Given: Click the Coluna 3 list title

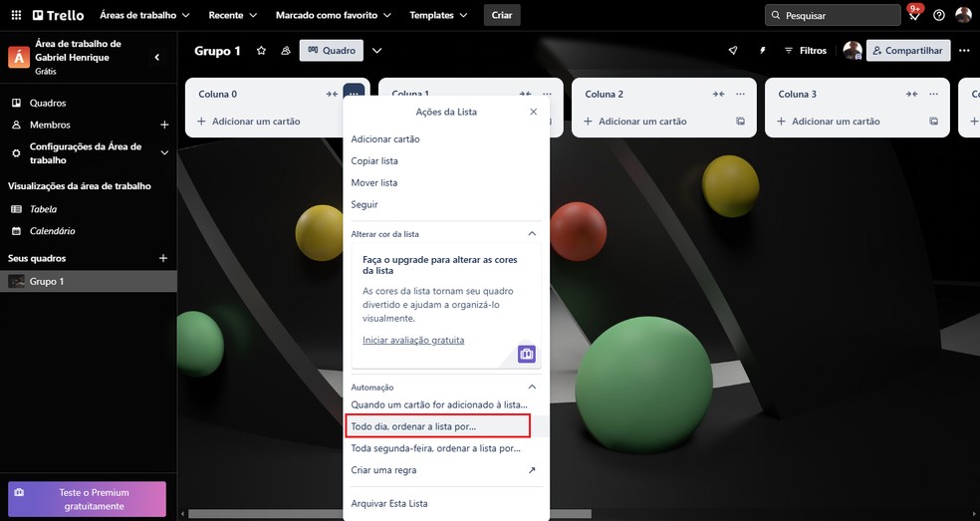Looking at the screenshot, I should (797, 94).
